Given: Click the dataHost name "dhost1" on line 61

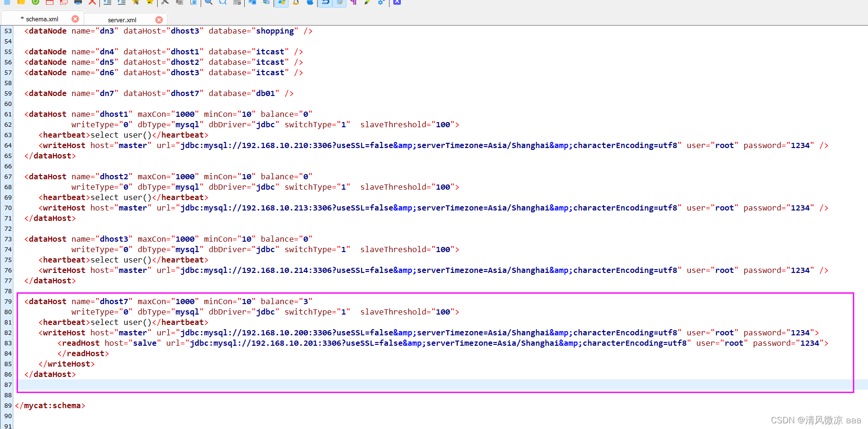Looking at the screenshot, I should (114, 114).
